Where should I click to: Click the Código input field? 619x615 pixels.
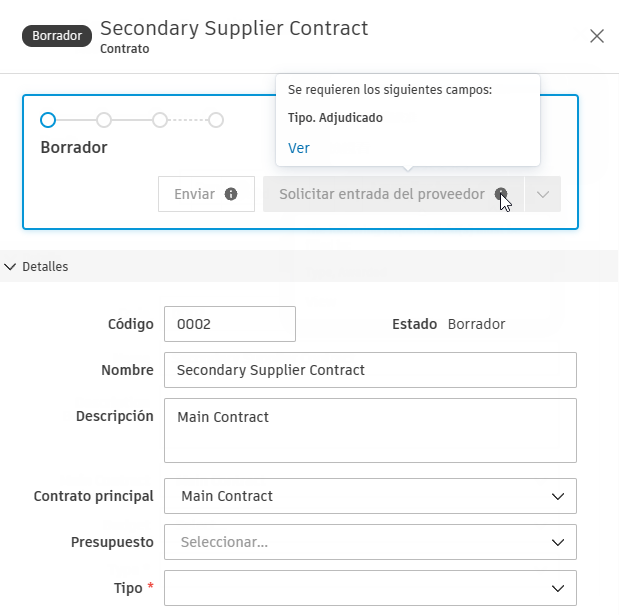230,324
